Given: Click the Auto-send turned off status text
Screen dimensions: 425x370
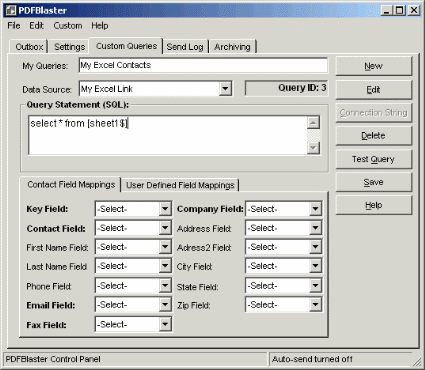Looking at the screenshot, I should [x=312, y=359].
